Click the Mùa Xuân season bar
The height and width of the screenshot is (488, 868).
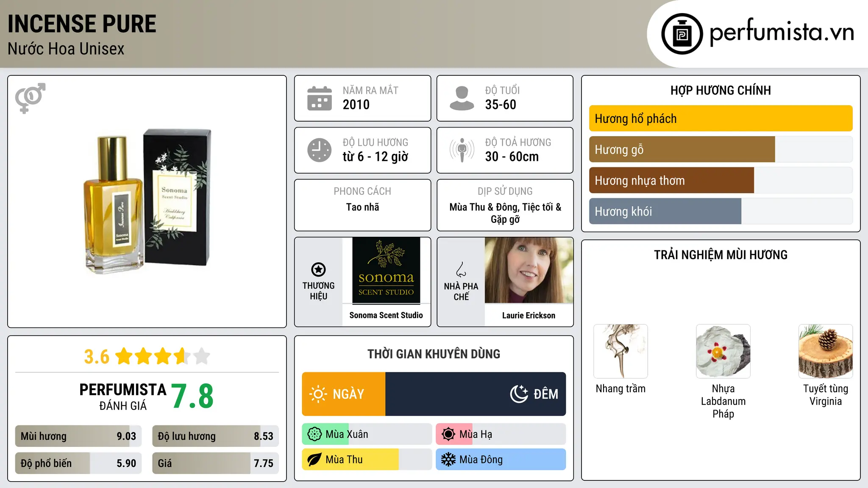[x=367, y=434]
